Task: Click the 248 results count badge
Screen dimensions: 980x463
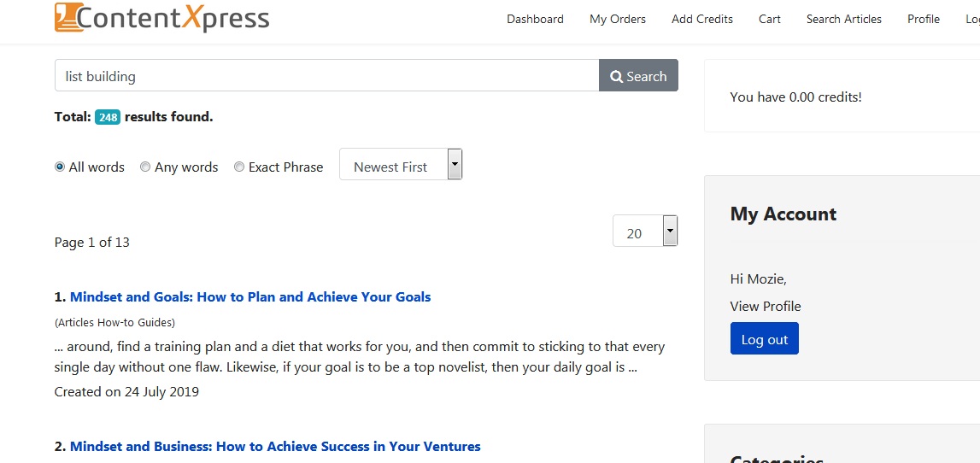Action: tap(108, 117)
